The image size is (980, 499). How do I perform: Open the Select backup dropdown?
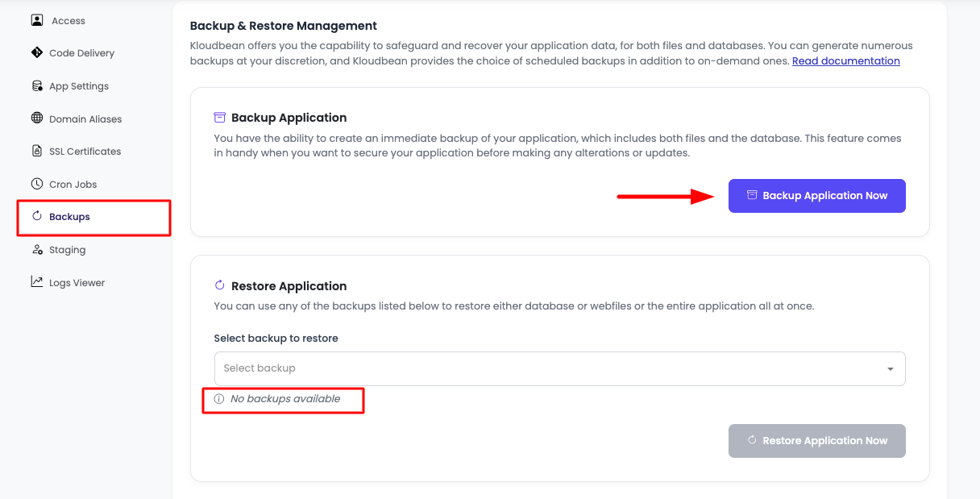559,368
